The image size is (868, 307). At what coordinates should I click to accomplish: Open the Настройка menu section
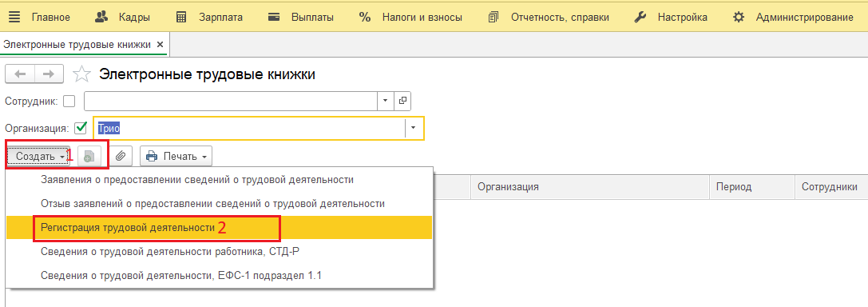[x=683, y=17]
